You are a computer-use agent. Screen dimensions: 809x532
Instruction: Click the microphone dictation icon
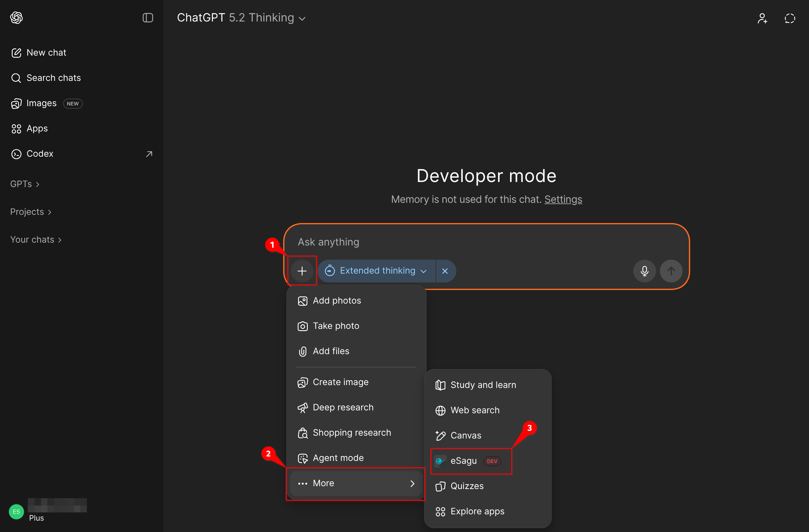pos(644,271)
